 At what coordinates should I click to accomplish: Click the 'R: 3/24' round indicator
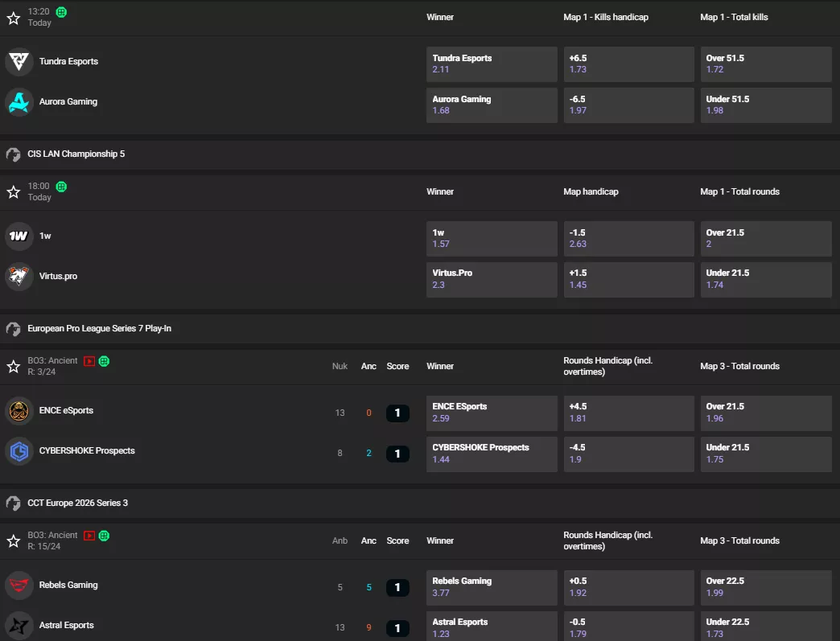(42, 372)
